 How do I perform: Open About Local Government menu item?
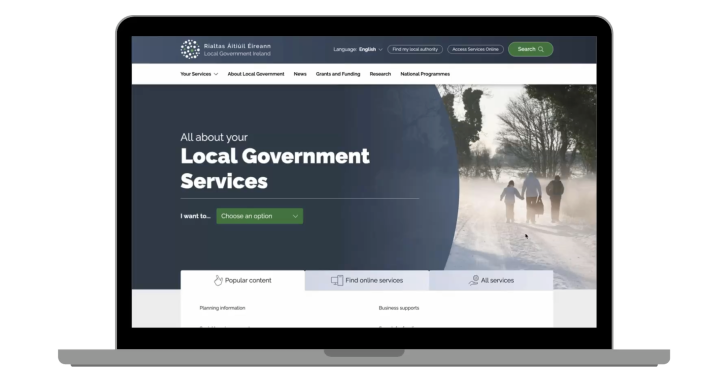[256, 74]
